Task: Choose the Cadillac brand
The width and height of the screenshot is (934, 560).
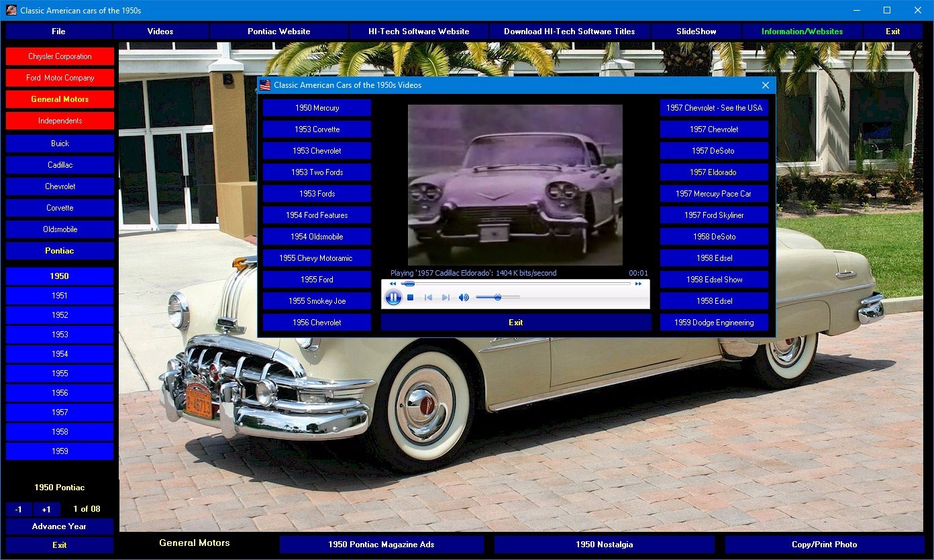Action: click(x=60, y=165)
